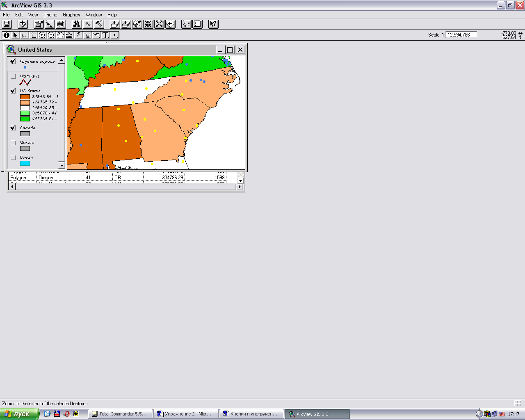
Task: Click Zoom to Previous Extent button
Action: click(x=171, y=24)
